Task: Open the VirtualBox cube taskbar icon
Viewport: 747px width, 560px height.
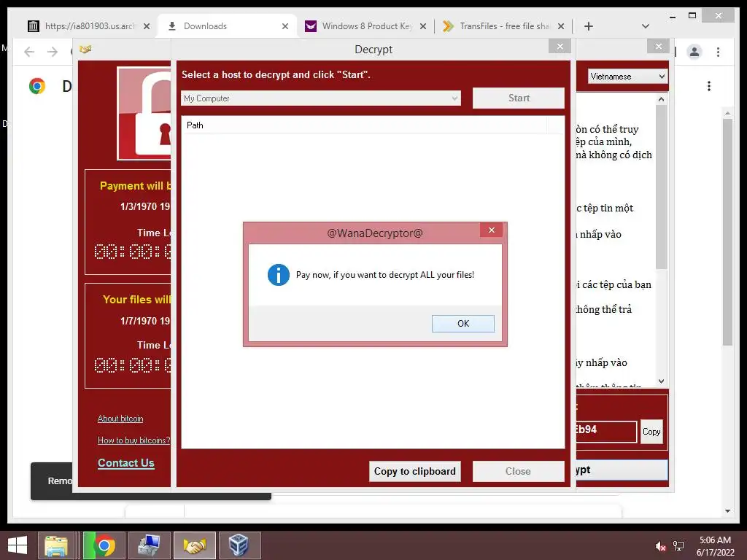Action: pos(239,545)
